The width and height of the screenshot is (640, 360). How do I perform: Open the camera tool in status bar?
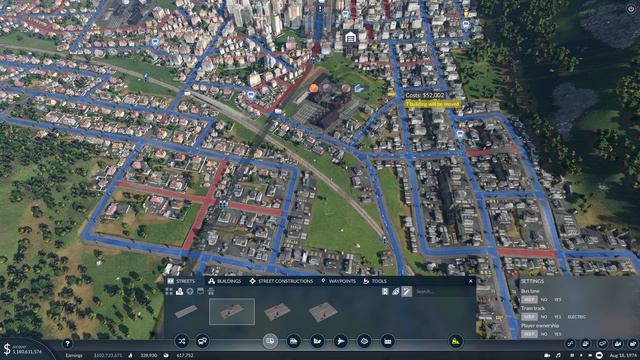pyautogui.click(x=547, y=356)
